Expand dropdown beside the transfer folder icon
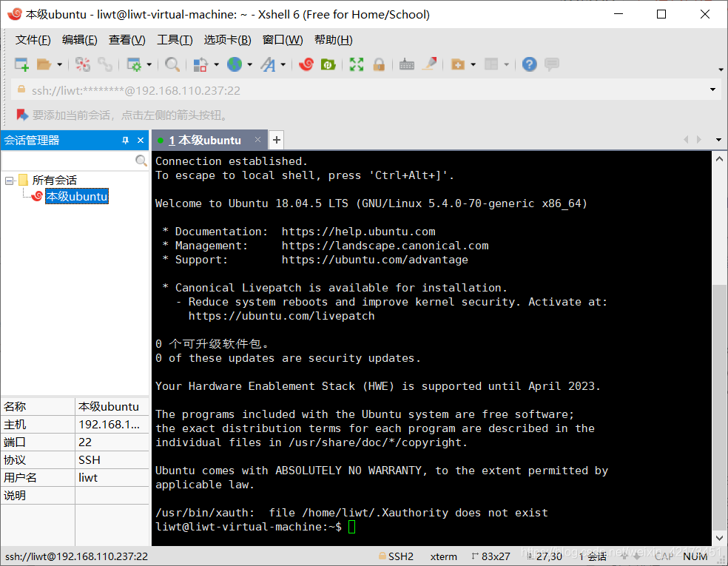728x566 pixels. [x=473, y=64]
